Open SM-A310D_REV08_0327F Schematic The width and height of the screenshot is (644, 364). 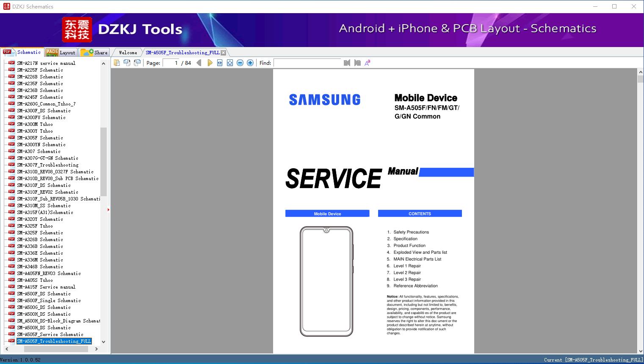(x=55, y=172)
